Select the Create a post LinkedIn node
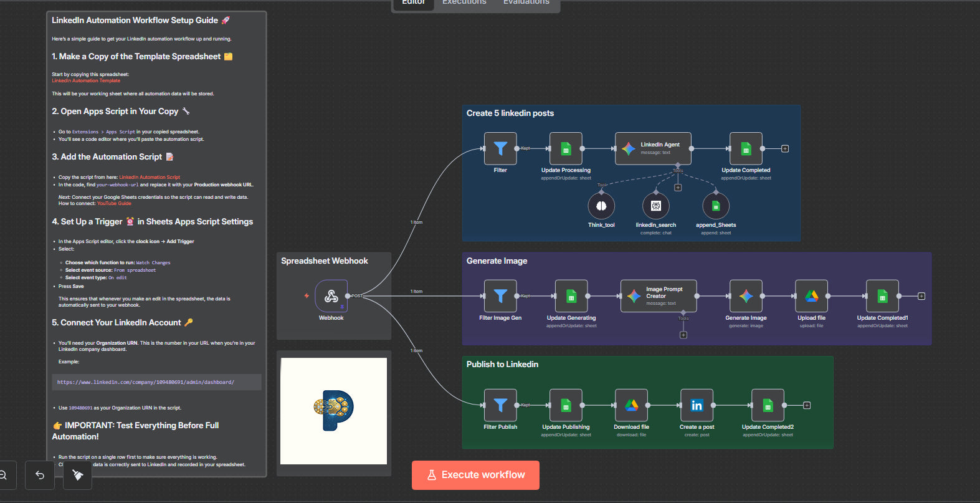The height and width of the screenshot is (503, 980). coord(697,406)
